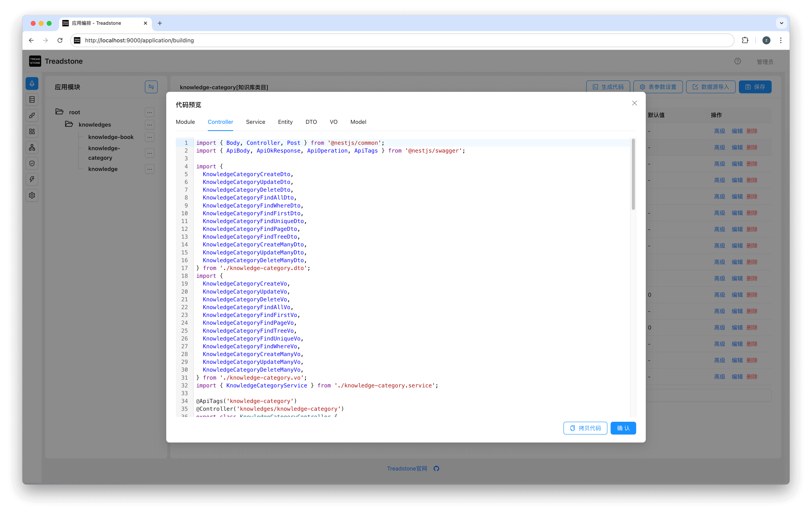The height and width of the screenshot is (514, 812).
Task: Open the browser profile avatar
Action: pyautogui.click(x=766, y=41)
